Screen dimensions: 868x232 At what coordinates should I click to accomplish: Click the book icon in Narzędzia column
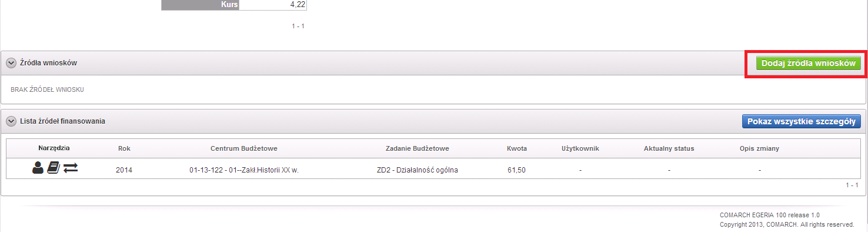[54, 168]
